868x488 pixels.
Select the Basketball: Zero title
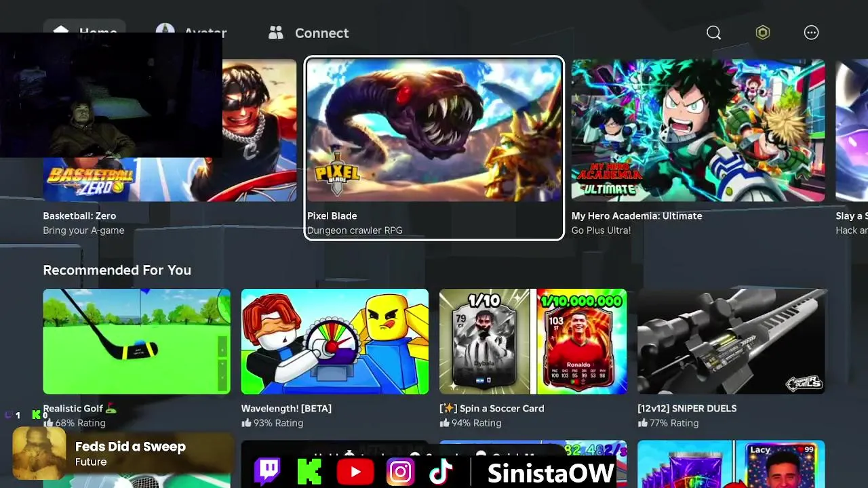[x=79, y=216]
